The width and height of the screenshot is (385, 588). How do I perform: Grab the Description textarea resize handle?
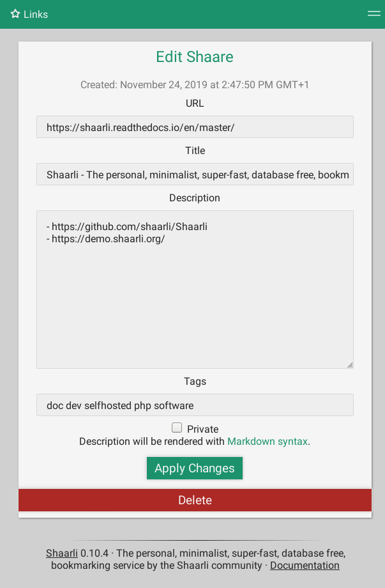[x=350, y=365]
